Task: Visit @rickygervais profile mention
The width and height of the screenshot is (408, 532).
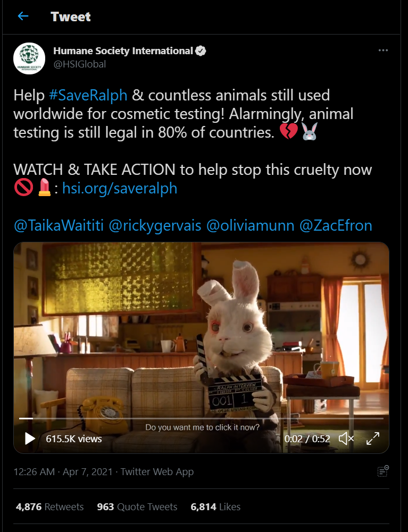Action: pyautogui.click(x=155, y=226)
